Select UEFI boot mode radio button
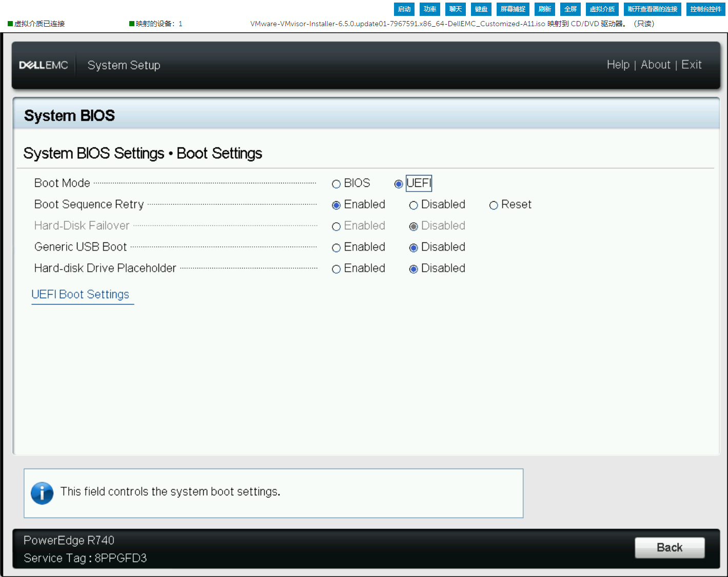The image size is (728, 577). [x=399, y=184]
